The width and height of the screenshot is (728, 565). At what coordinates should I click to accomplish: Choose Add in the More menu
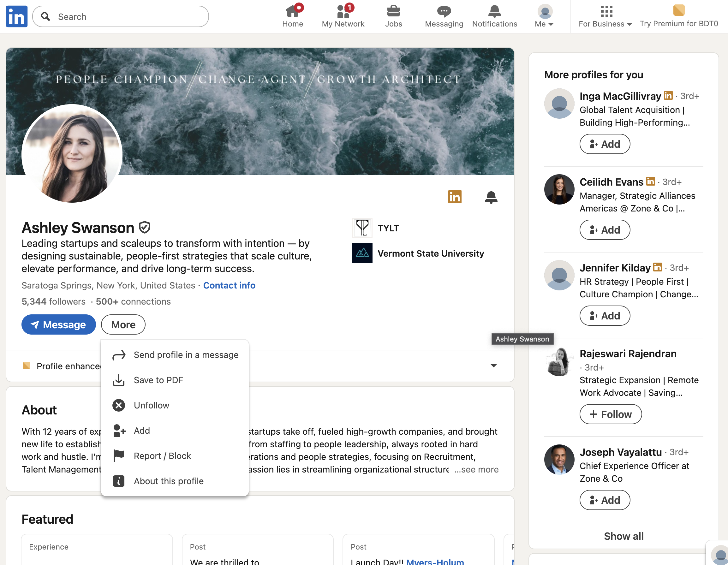(175, 431)
